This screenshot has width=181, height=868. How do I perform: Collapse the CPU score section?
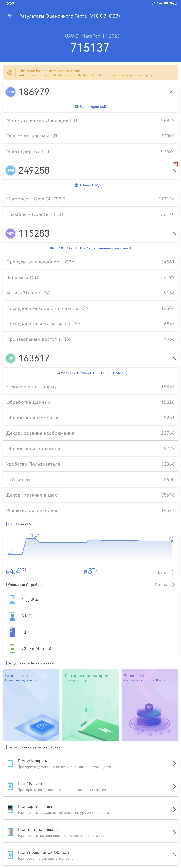coord(173,92)
